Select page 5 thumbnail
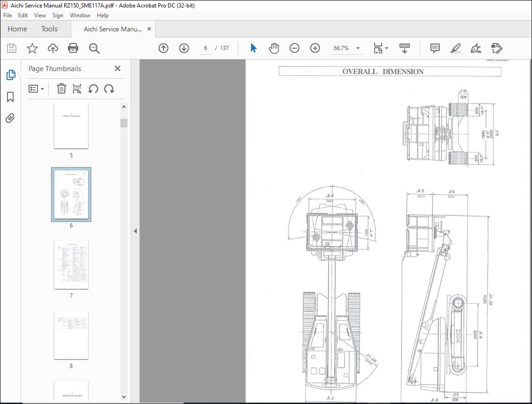This screenshot has height=404, width=532. 71,125
